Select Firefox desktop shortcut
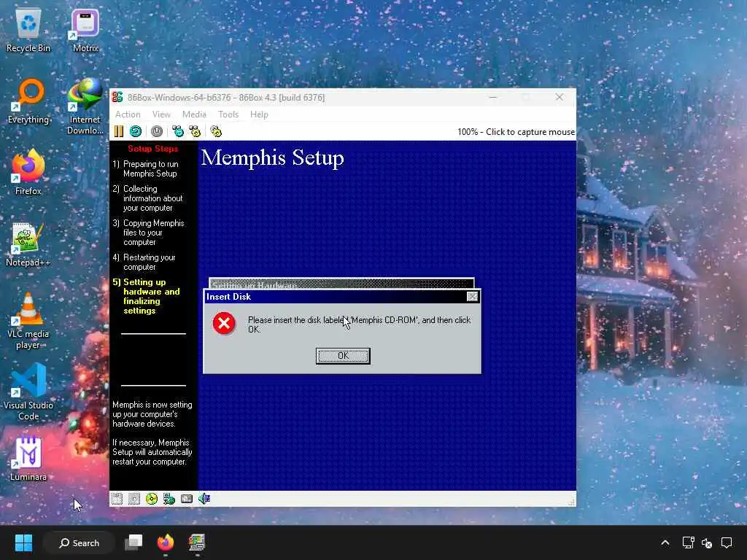This screenshot has height=560, width=747. pyautogui.click(x=28, y=172)
